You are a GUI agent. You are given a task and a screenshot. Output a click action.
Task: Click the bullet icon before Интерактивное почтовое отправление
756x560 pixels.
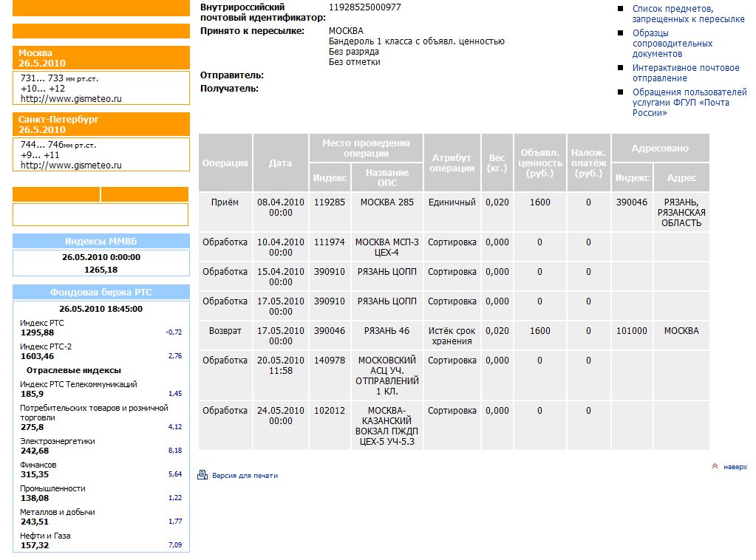coord(621,68)
